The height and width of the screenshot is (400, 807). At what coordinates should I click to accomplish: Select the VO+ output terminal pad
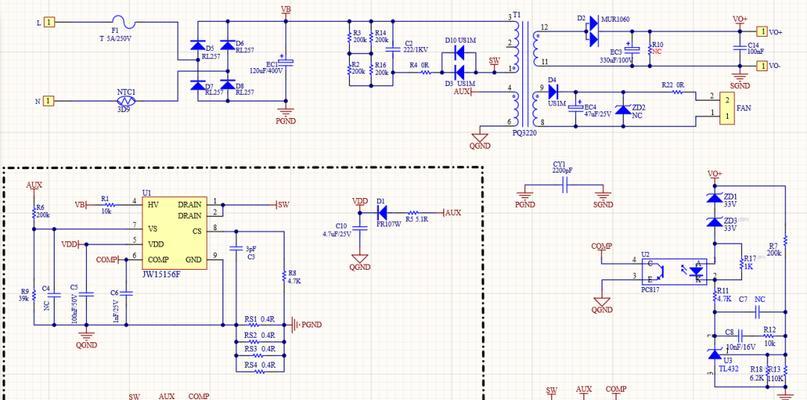coord(762,31)
